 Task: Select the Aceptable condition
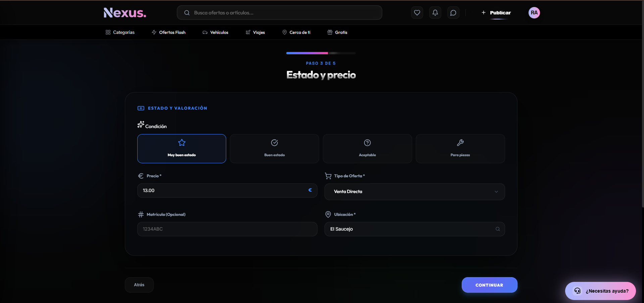pyautogui.click(x=367, y=148)
